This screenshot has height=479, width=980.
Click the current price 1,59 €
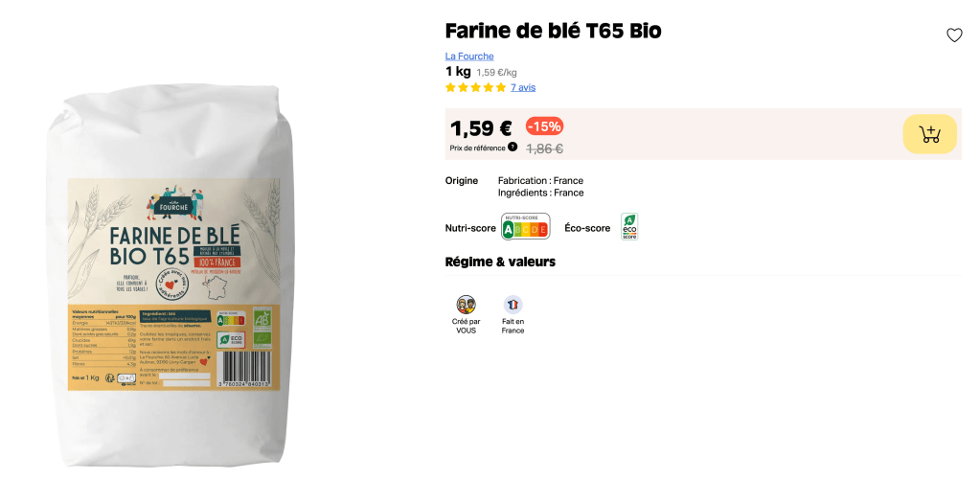(x=481, y=128)
